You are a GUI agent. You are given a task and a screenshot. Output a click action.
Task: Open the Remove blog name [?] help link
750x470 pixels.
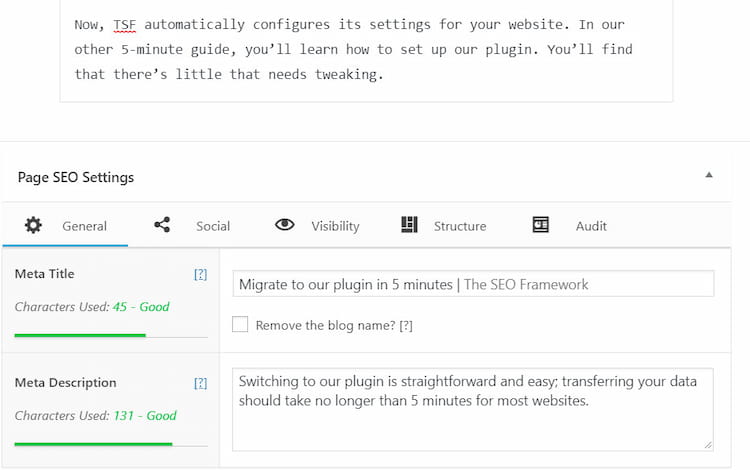click(406, 326)
